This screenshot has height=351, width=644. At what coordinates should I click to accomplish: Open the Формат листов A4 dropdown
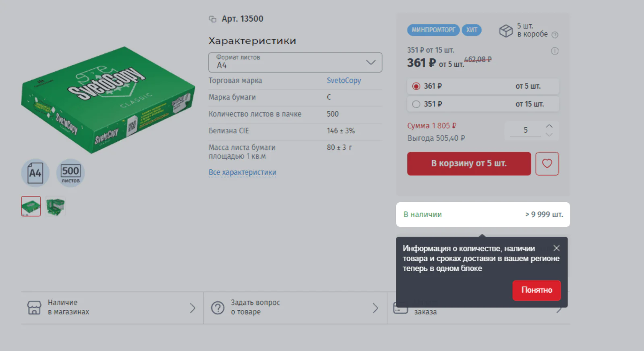295,62
